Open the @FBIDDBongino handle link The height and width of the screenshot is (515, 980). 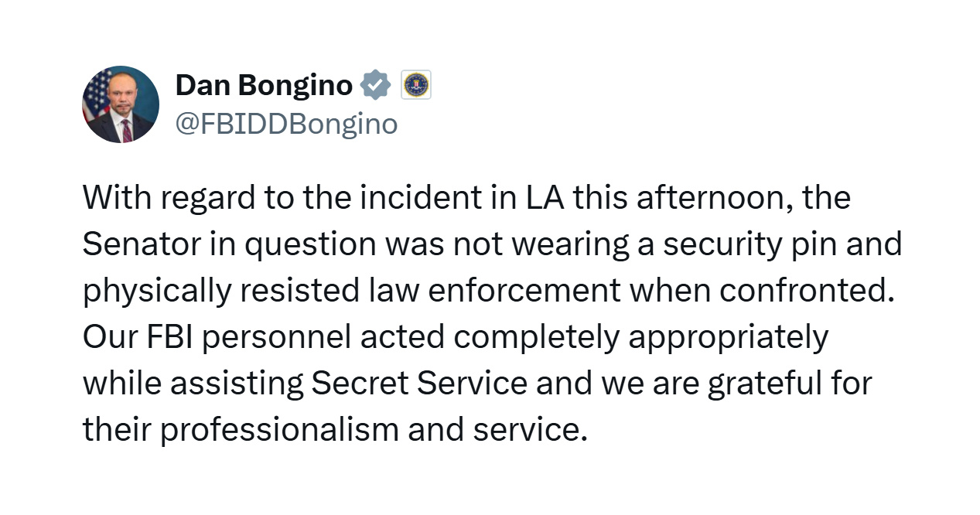(x=287, y=124)
